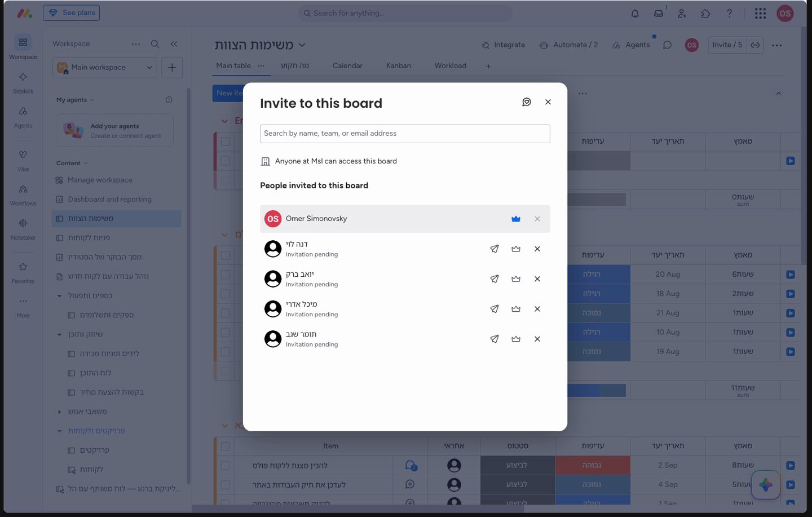812x517 pixels.
Task: Toggle owner crown for Omer Simonovsky
Action: coord(516,219)
